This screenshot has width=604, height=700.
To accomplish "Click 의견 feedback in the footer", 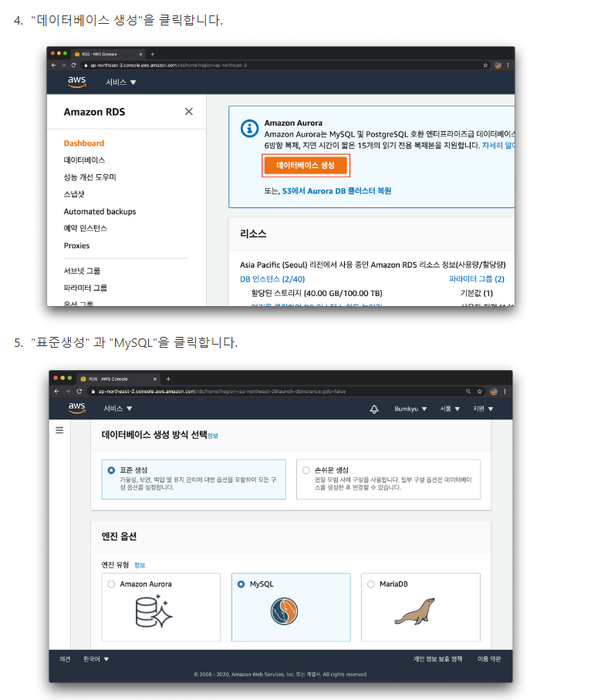I will 65,659.
